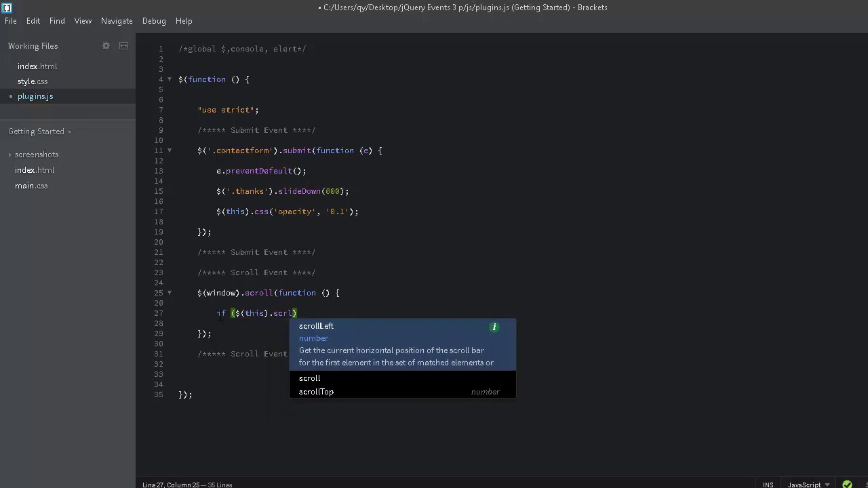The height and width of the screenshot is (488, 868).
Task: Open the Navigate menu
Action: [x=117, y=21]
